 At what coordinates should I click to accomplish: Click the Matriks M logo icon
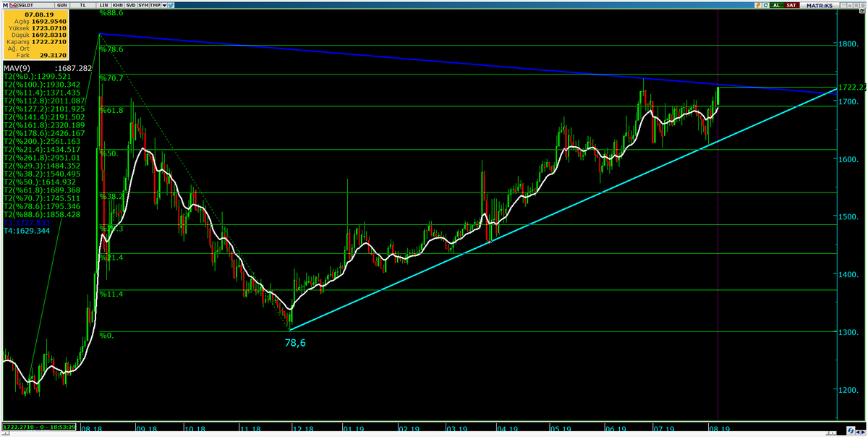pyautogui.click(x=6, y=5)
